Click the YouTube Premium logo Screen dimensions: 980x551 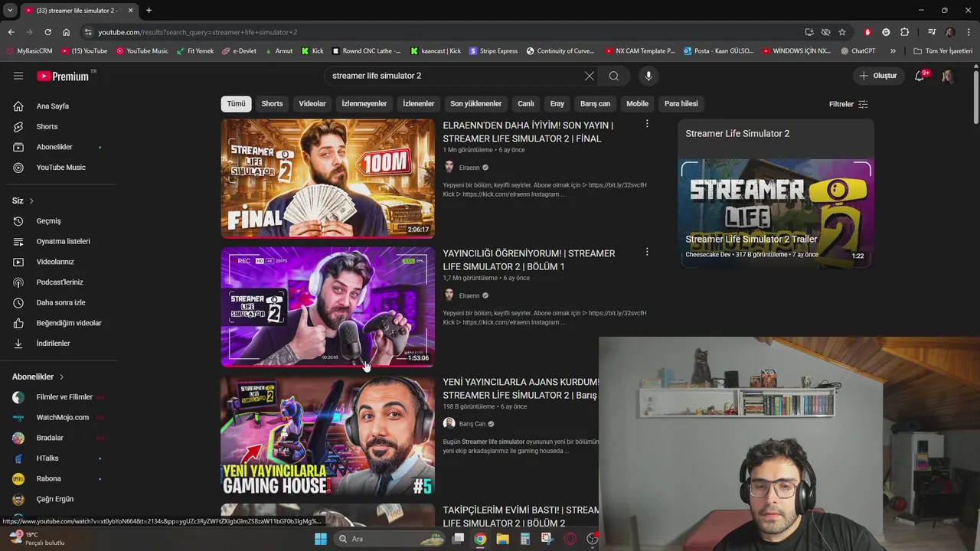(x=63, y=76)
